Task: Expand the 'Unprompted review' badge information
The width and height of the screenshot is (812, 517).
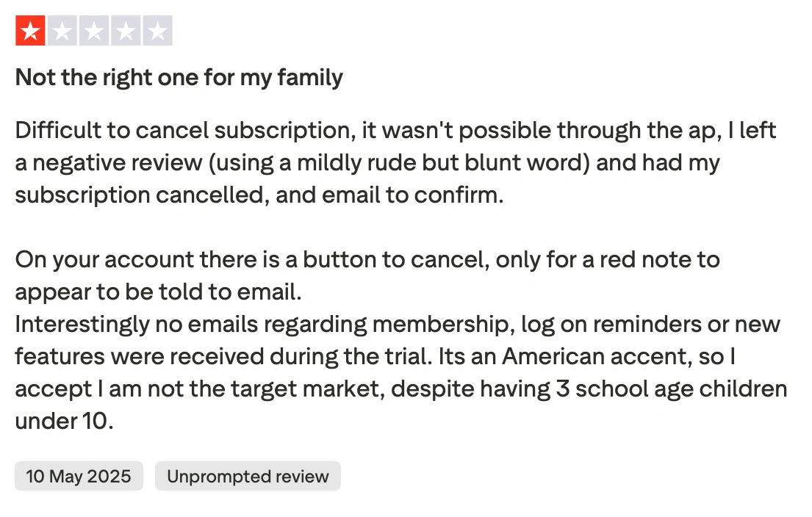Action: coord(248,476)
